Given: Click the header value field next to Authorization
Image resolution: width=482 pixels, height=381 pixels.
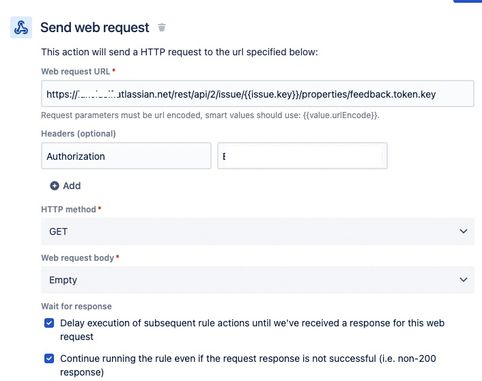Looking at the screenshot, I should point(302,156).
